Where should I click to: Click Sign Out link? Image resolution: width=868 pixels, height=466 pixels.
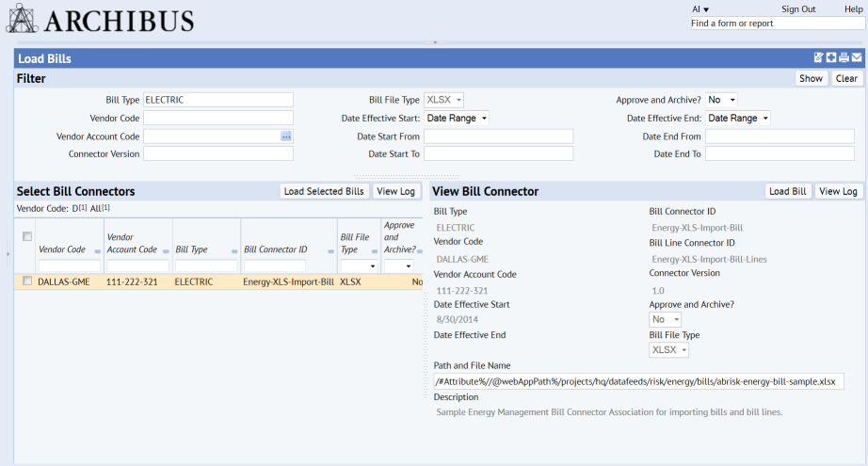(x=798, y=8)
